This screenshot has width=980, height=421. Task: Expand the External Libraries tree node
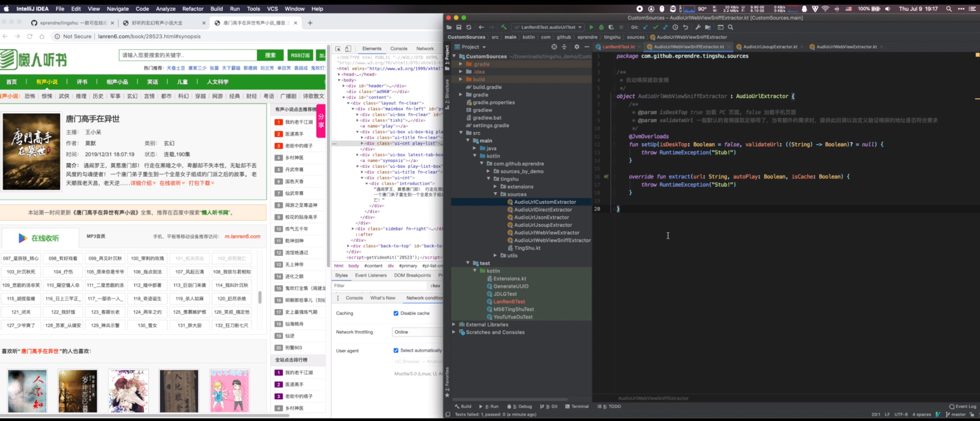coord(454,325)
